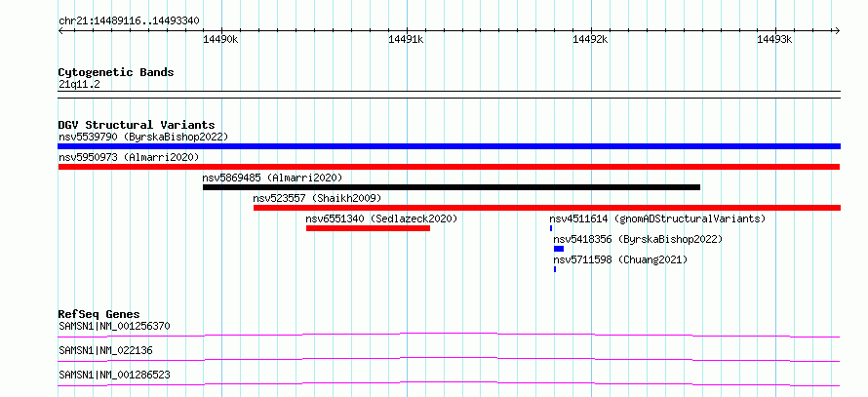The width and height of the screenshot is (868, 397).
Task: Click the 14492k ruler tick label
Action: 590,39
